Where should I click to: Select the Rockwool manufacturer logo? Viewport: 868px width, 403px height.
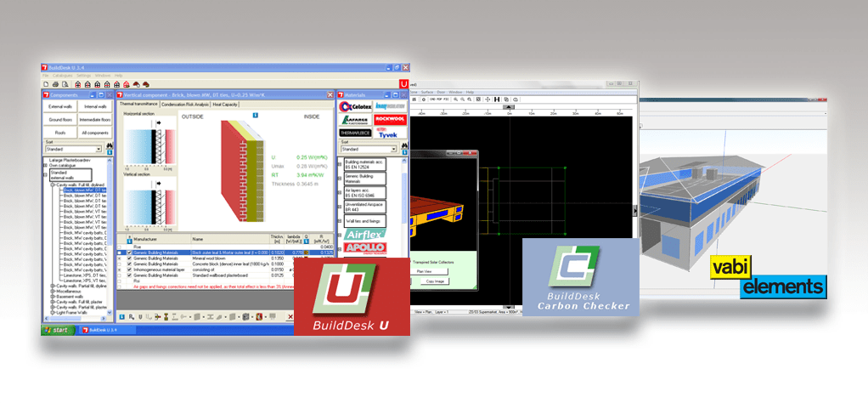391,119
